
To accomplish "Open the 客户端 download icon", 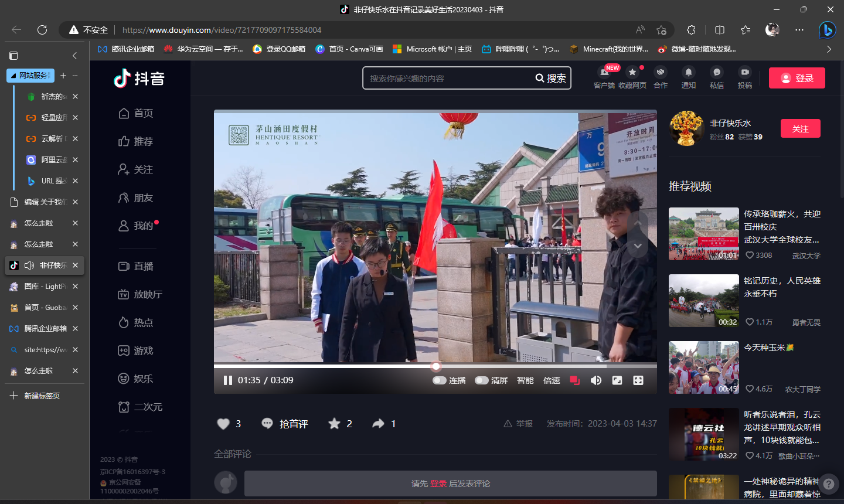I will click(604, 73).
